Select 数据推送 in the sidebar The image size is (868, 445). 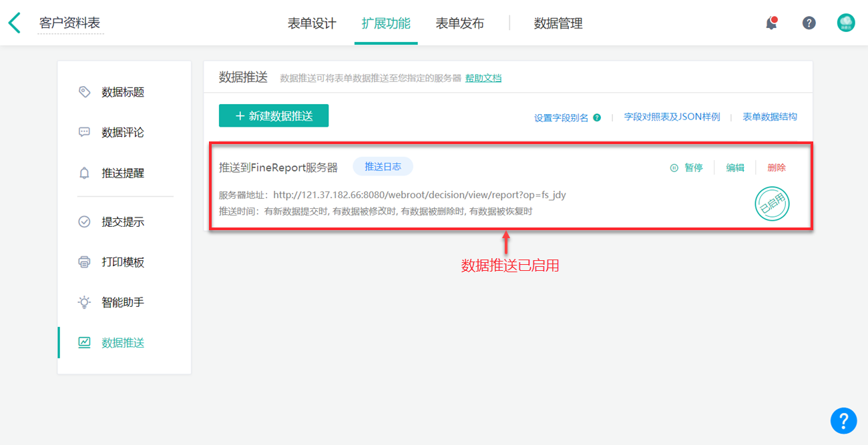124,342
